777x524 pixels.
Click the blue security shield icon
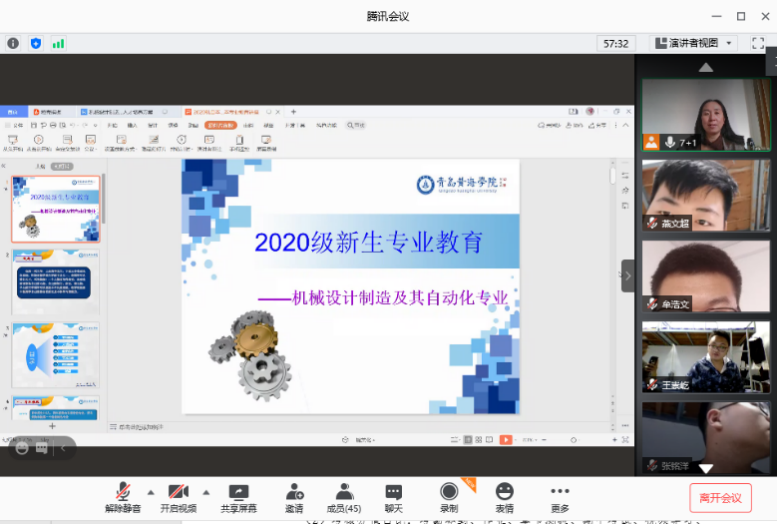coord(36,43)
